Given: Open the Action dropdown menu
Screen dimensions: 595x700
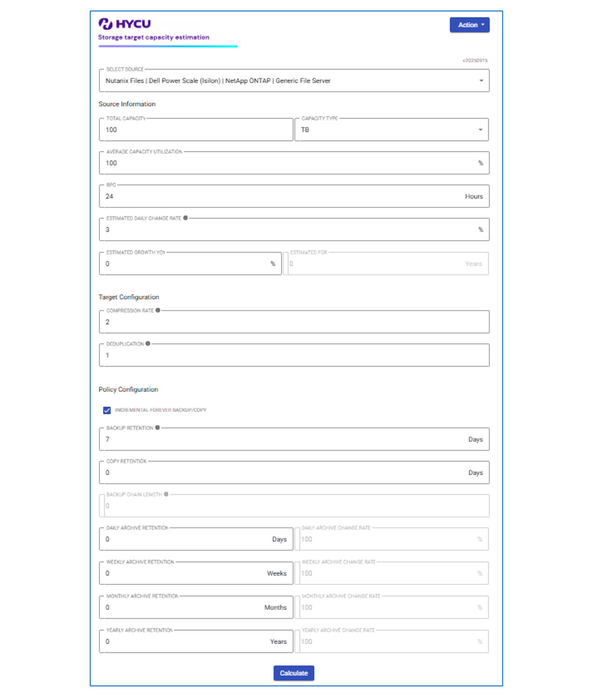Looking at the screenshot, I should click(470, 25).
